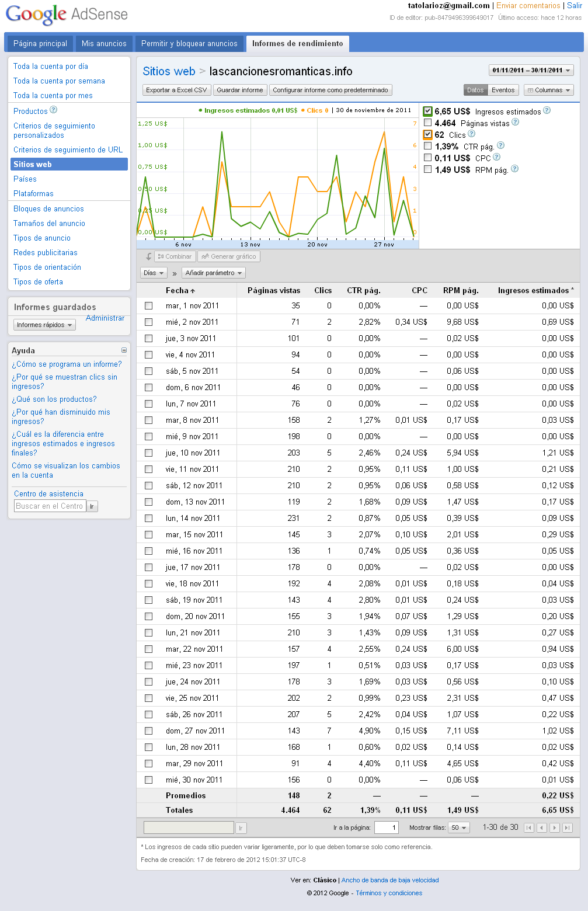Open Ancho de banda de baja velocidad link
This screenshot has height=911, width=588.
[390, 880]
